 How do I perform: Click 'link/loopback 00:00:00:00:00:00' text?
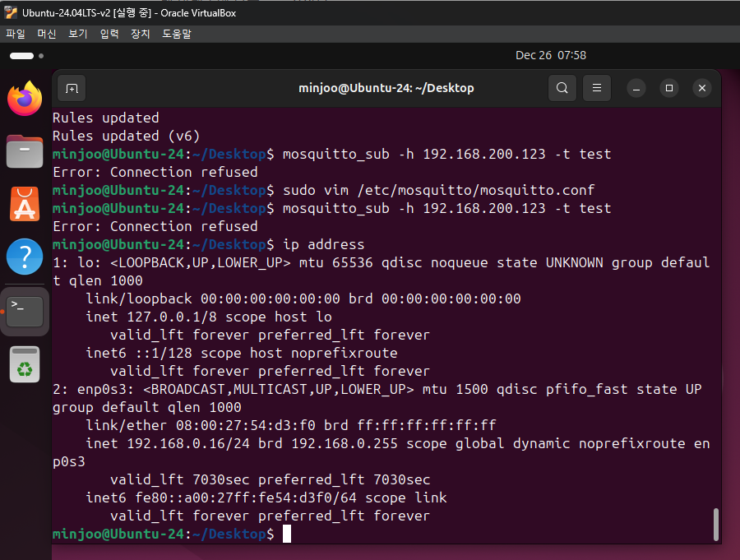coord(213,299)
